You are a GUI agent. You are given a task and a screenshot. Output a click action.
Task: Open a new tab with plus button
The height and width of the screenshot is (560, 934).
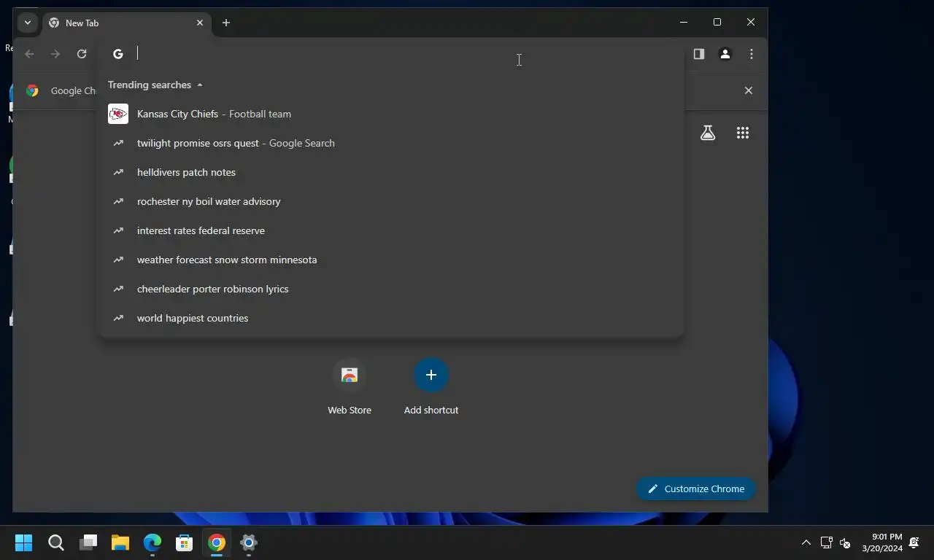tap(226, 23)
